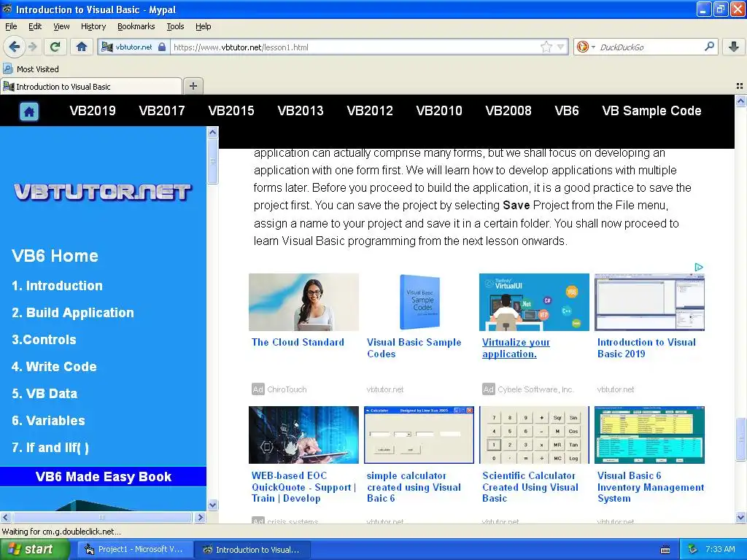
Task: Open lesson 7. If and IIf( )
Action: coord(50,448)
